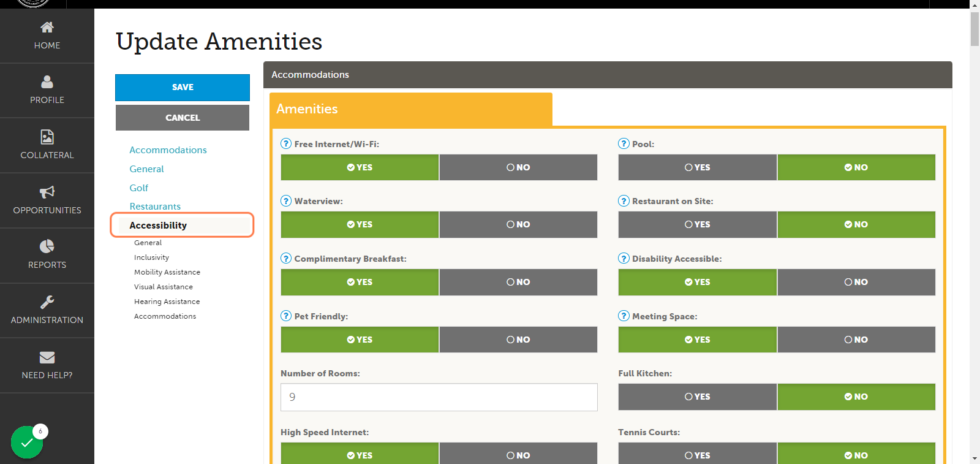Click the blue SAVE button
This screenshot has width=980, height=464.
183,88
